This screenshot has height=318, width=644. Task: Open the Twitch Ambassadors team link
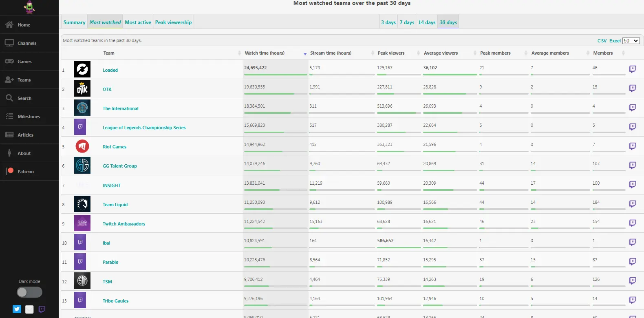pos(124,224)
